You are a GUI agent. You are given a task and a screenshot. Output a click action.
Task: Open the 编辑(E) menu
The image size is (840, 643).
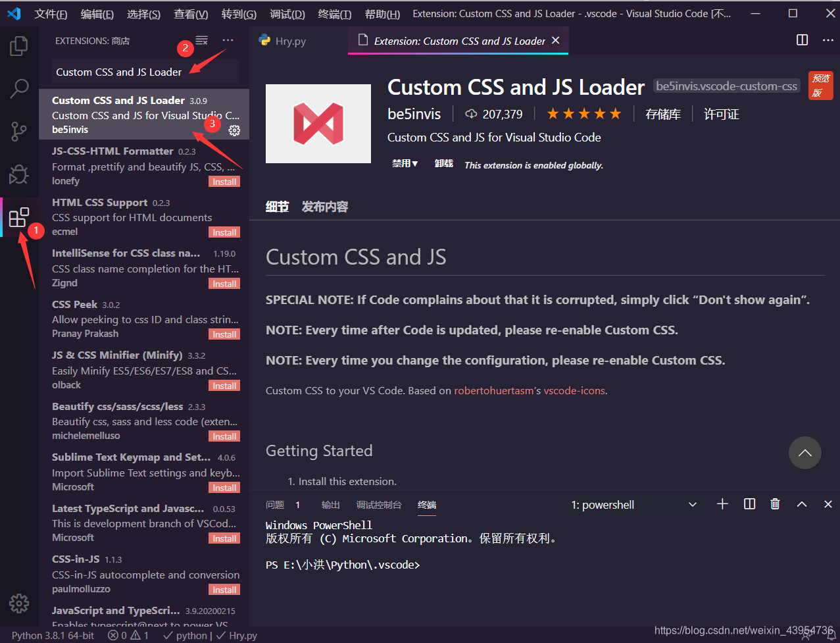97,14
